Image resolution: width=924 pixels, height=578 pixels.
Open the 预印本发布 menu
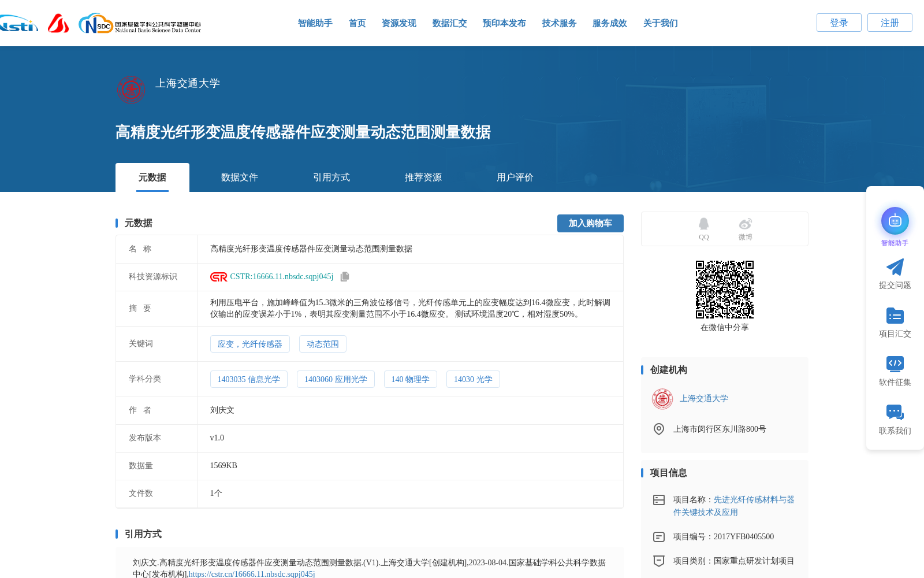point(504,23)
